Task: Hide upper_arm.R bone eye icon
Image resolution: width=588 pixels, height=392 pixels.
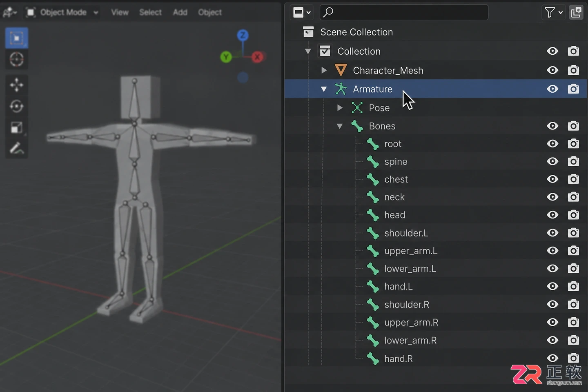Action: coord(552,322)
